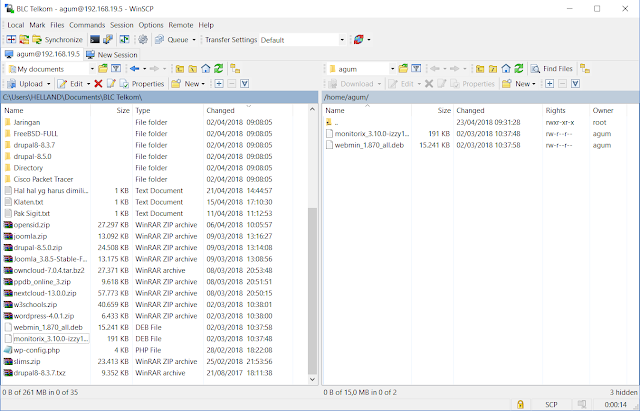Go to local home directory icon
This screenshot has height=411, width=640.
[x=206, y=69]
